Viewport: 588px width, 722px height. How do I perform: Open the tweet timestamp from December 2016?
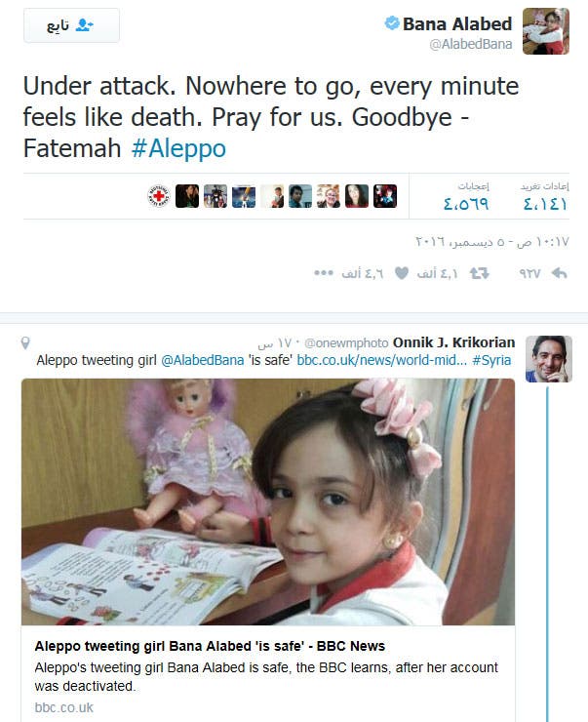tap(491, 242)
